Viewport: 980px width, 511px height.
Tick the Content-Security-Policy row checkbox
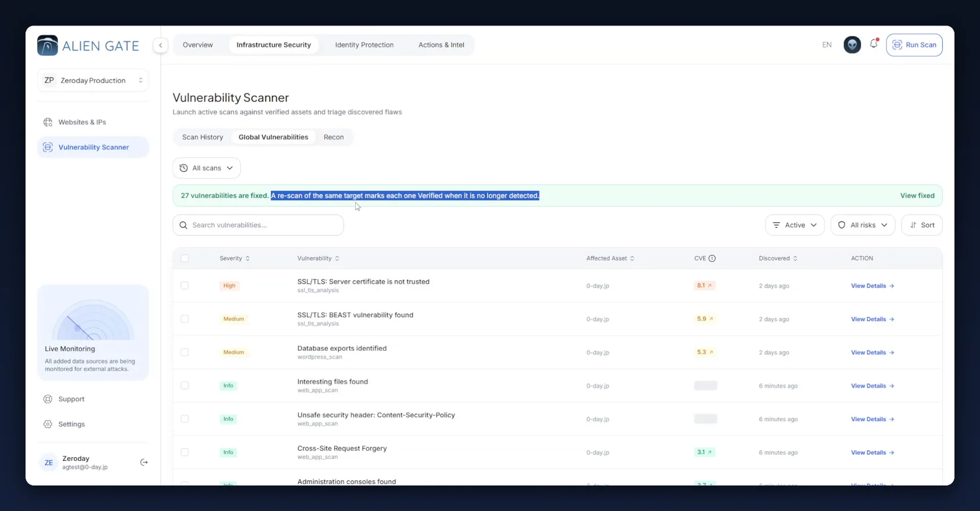coord(185,419)
